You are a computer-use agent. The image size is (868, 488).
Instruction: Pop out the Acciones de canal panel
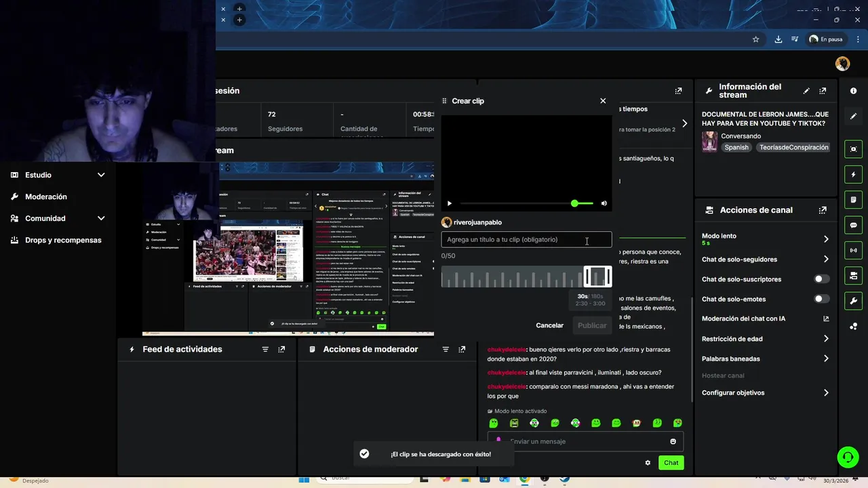click(x=823, y=210)
